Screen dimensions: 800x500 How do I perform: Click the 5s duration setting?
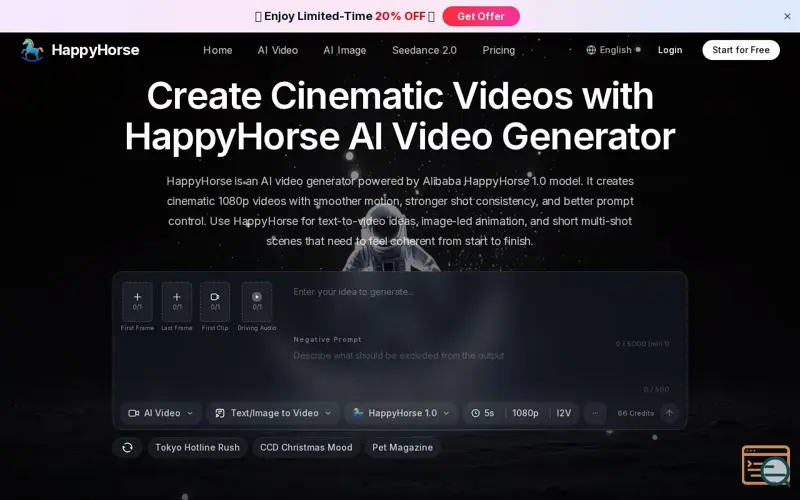pos(483,413)
